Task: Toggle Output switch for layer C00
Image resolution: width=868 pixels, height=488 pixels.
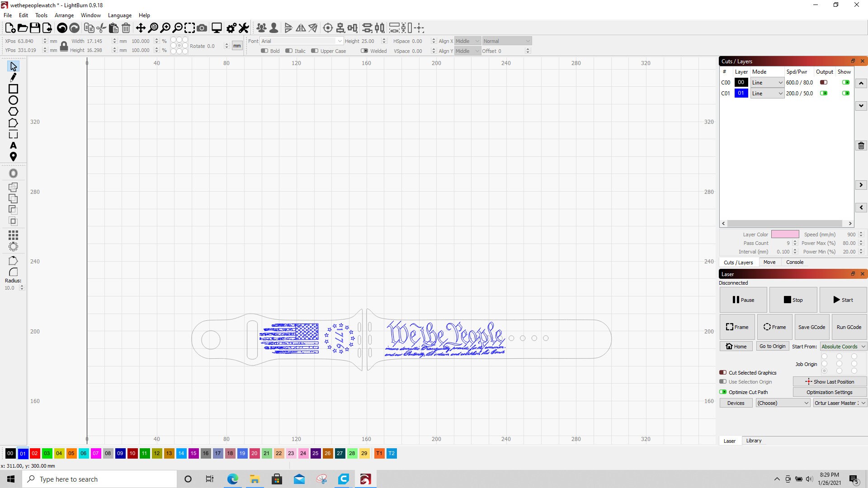Action: pos(824,83)
